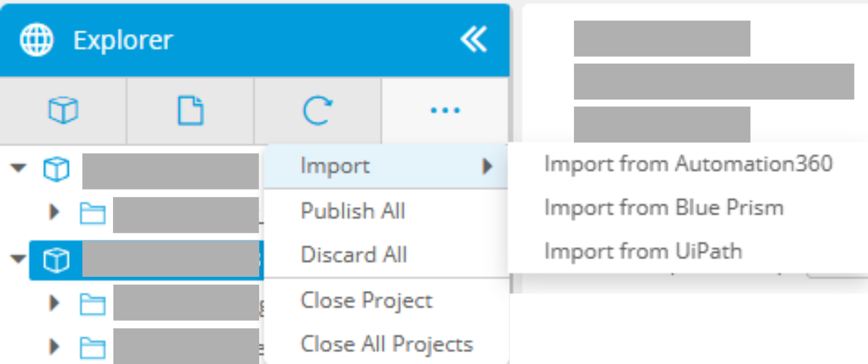Screen dimensions: 868x364
Task: Select Close All Projects
Action: (x=387, y=344)
